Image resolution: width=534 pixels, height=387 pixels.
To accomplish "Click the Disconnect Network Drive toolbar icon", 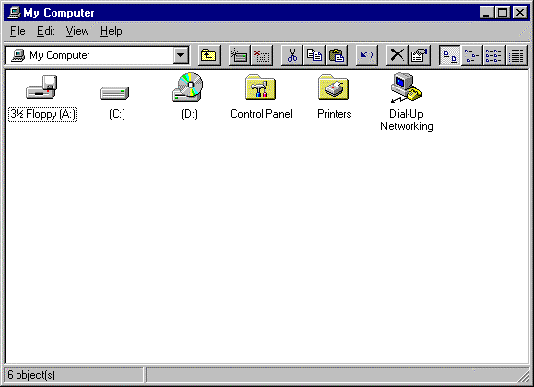I will (x=262, y=55).
